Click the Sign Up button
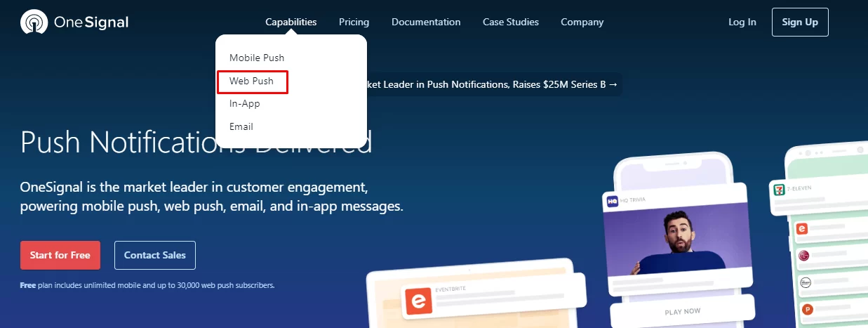The width and height of the screenshot is (868, 328). 800,22
